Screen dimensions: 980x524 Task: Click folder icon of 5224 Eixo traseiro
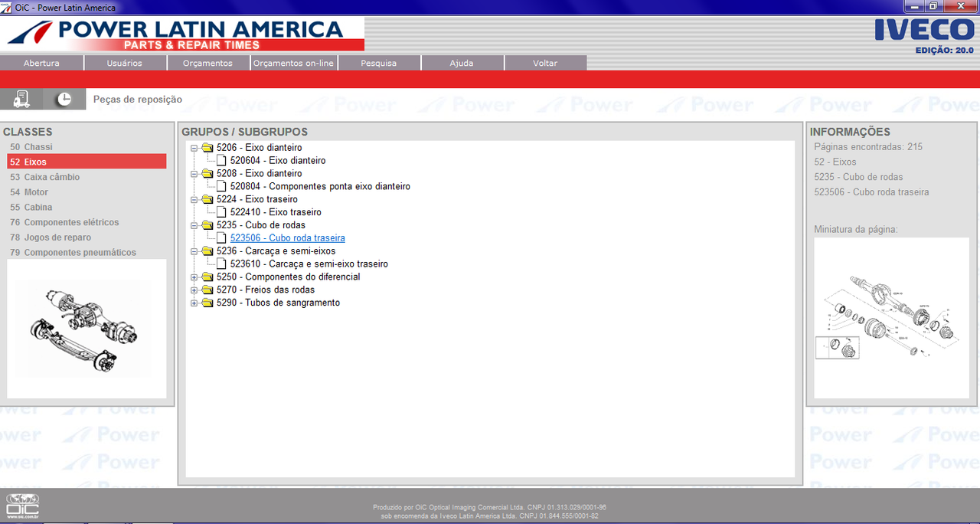tap(207, 200)
